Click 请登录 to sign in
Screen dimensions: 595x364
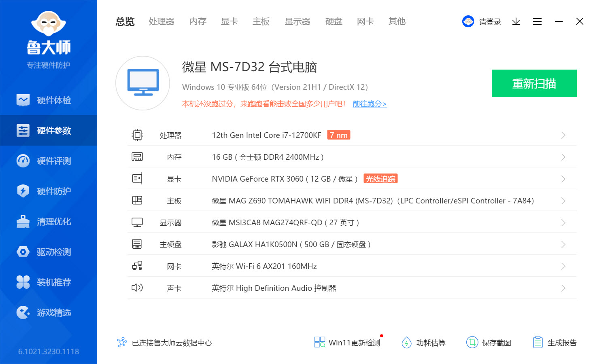pyautogui.click(x=489, y=21)
